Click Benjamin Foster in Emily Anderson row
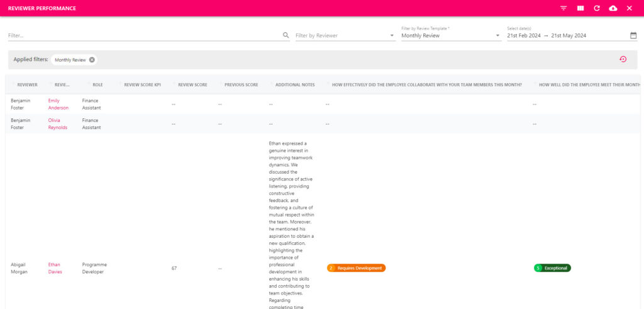The width and height of the screenshot is (644, 309). coord(21,104)
